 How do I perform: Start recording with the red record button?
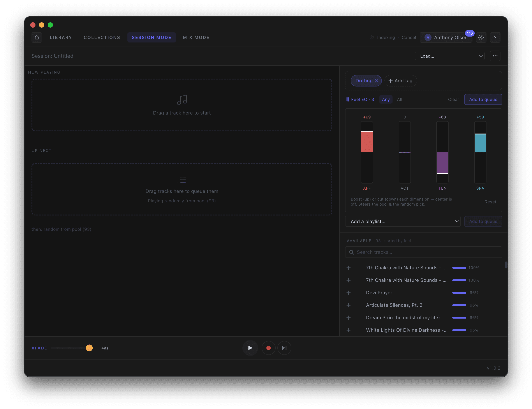pos(268,348)
